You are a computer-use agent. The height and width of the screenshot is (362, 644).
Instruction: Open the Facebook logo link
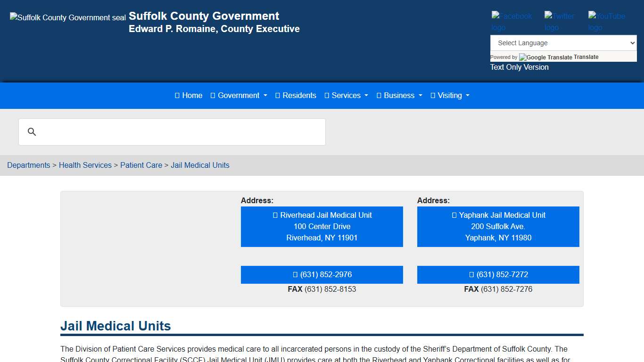pos(512,22)
